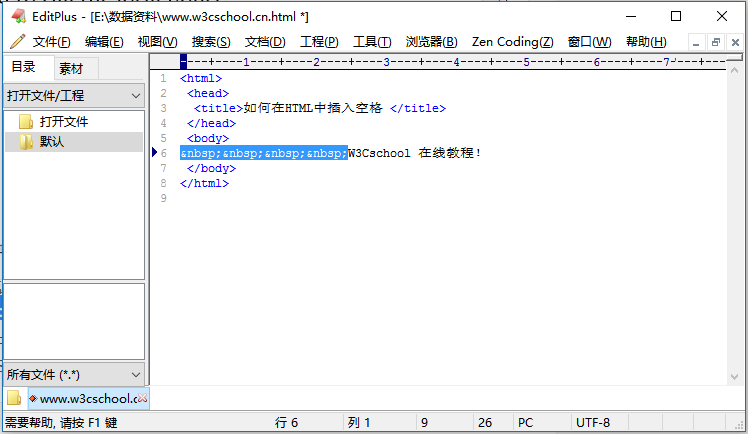The height and width of the screenshot is (434, 748).
Task: Switch to the 素材 sidebar tab
Action: tap(71, 68)
